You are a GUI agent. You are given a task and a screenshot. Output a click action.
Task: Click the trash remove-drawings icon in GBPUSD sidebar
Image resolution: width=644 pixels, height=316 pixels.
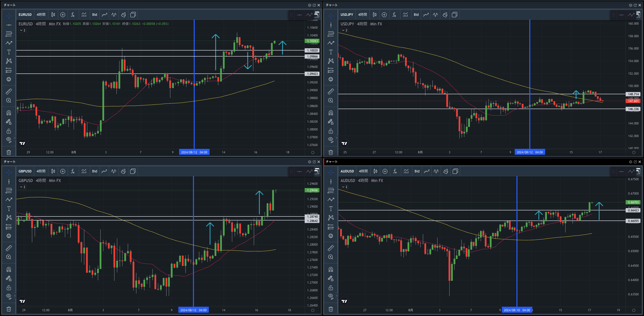9,309
